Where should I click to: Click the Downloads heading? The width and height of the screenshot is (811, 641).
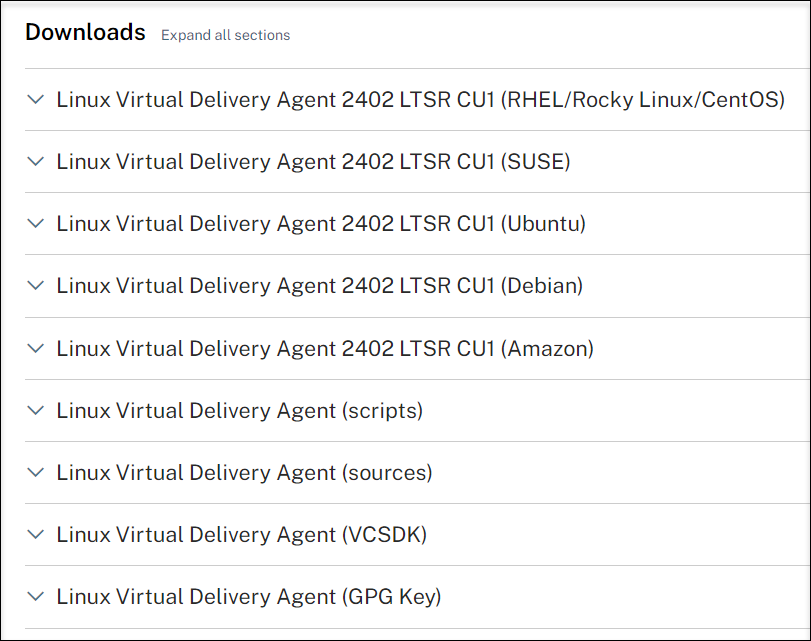(x=85, y=32)
